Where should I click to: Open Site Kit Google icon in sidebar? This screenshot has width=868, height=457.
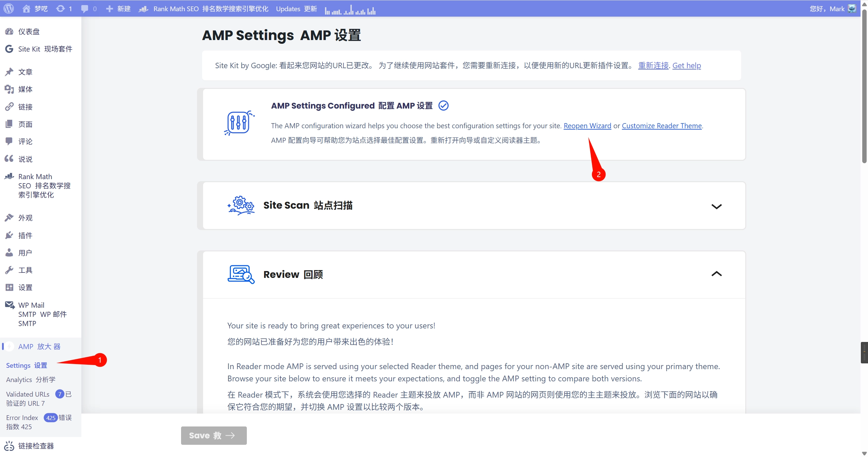(9, 49)
